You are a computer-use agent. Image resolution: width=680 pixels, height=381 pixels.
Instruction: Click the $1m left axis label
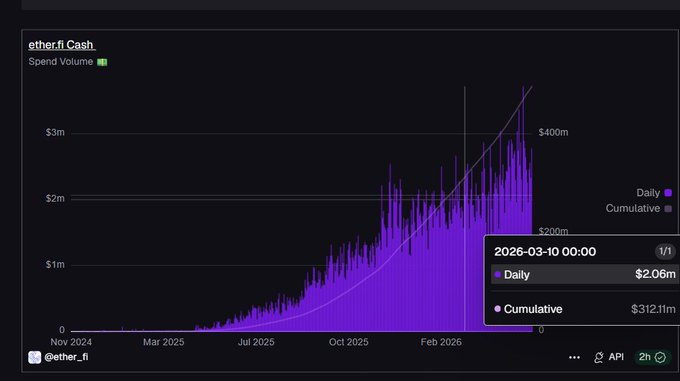coord(55,264)
